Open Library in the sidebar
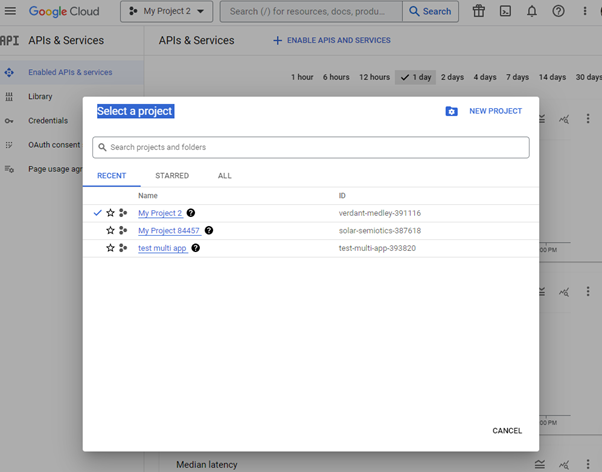The image size is (602, 472). (x=40, y=96)
